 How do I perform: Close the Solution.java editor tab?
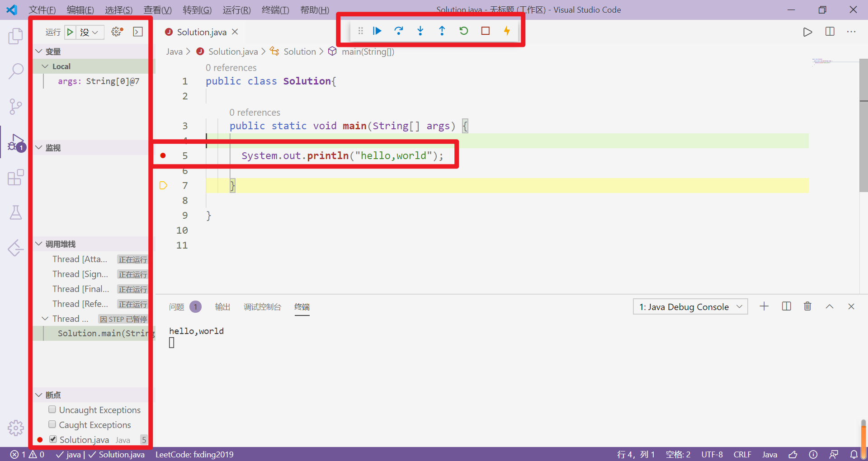[x=235, y=32]
